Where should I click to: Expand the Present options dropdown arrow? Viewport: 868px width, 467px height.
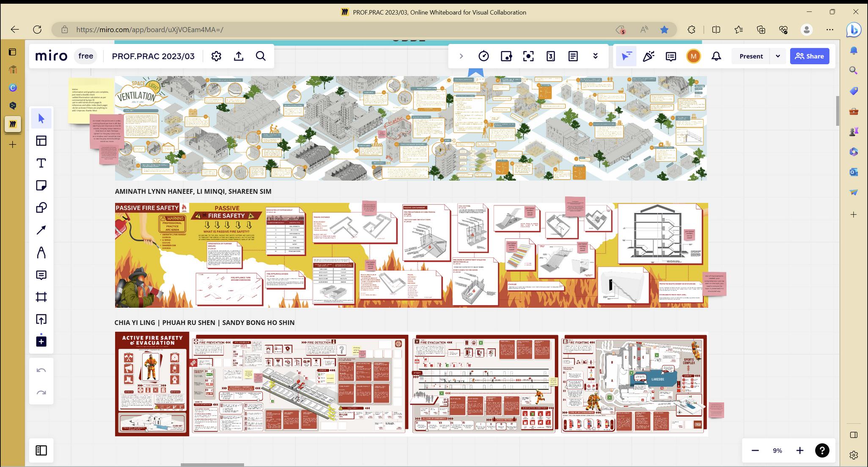pyautogui.click(x=777, y=56)
